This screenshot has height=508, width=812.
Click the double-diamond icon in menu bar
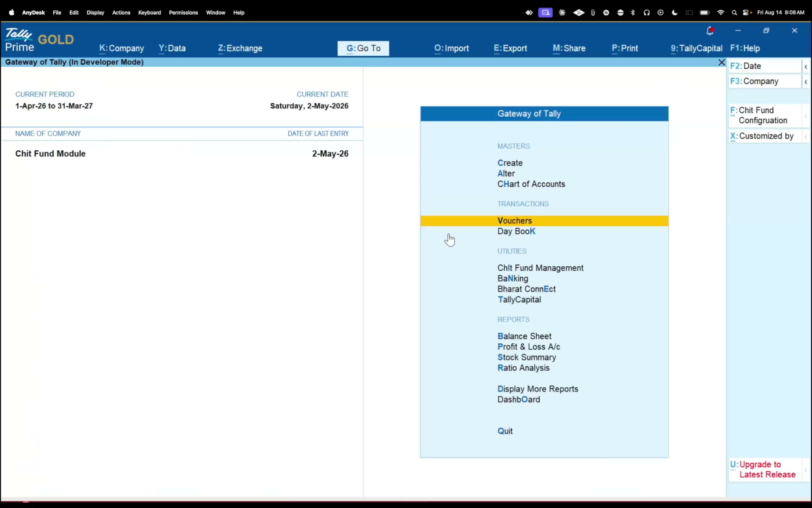point(529,13)
